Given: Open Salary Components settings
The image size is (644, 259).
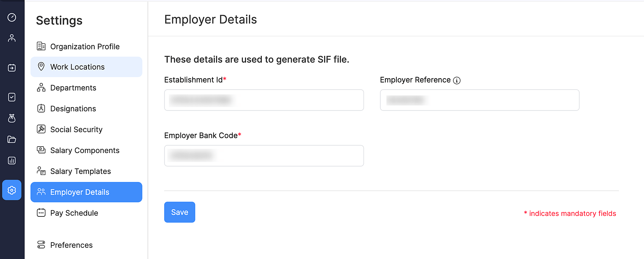Looking at the screenshot, I should 85,150.
